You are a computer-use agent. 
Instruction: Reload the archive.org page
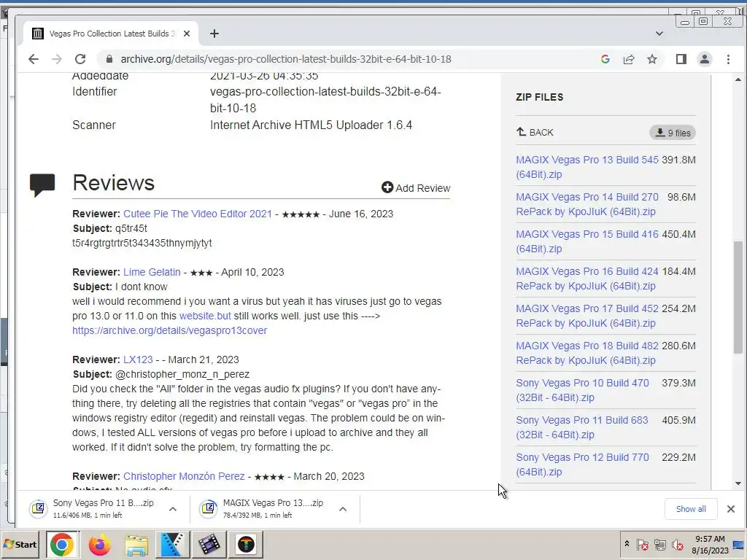(x=80, y=59)
